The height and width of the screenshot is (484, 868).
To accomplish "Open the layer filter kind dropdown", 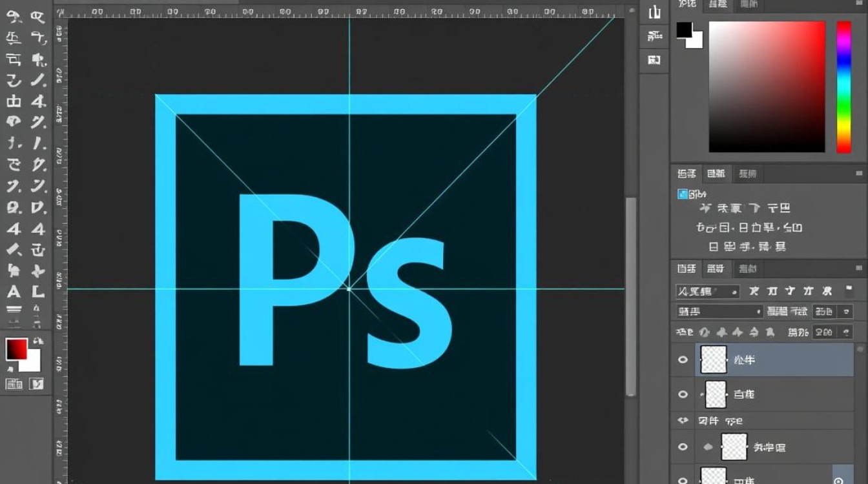I will (x=707, y=292).
